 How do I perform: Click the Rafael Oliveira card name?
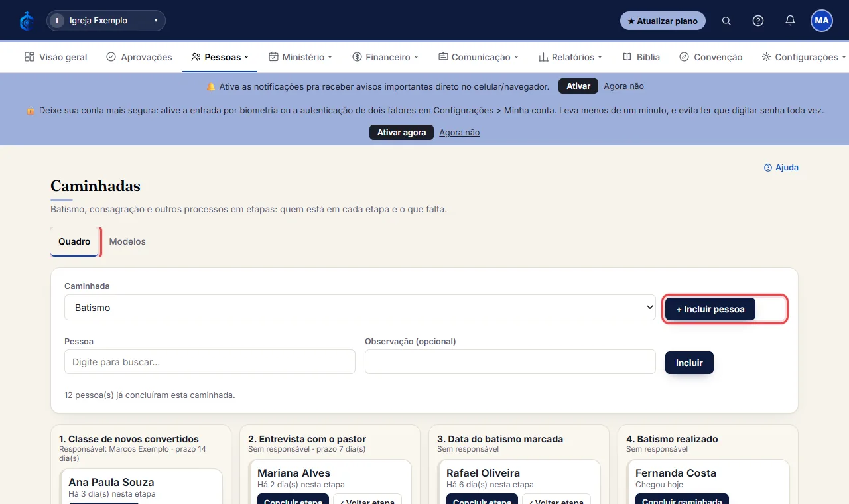483,473
